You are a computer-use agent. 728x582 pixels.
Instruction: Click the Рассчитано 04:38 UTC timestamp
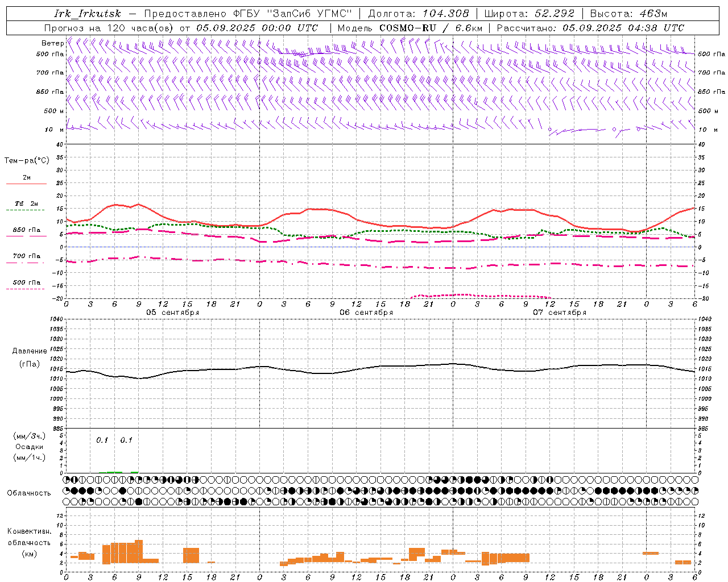tap(590, 28)
